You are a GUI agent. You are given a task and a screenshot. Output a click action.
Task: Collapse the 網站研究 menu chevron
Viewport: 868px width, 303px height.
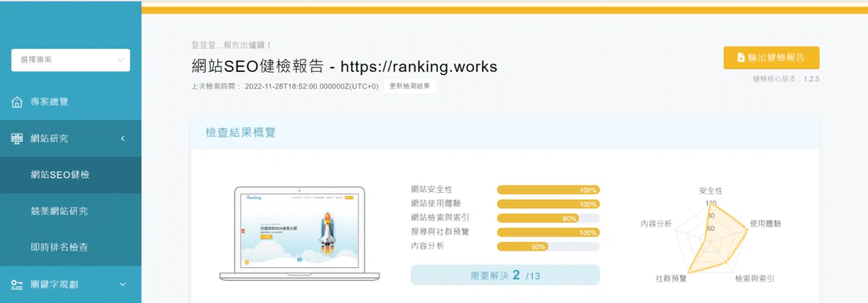click(x=123, y=138)
